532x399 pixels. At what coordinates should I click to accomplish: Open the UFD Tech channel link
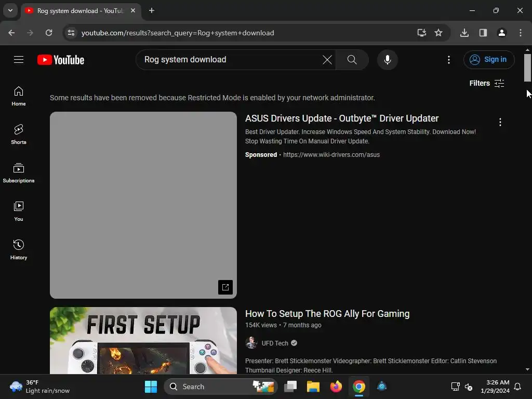275,343
